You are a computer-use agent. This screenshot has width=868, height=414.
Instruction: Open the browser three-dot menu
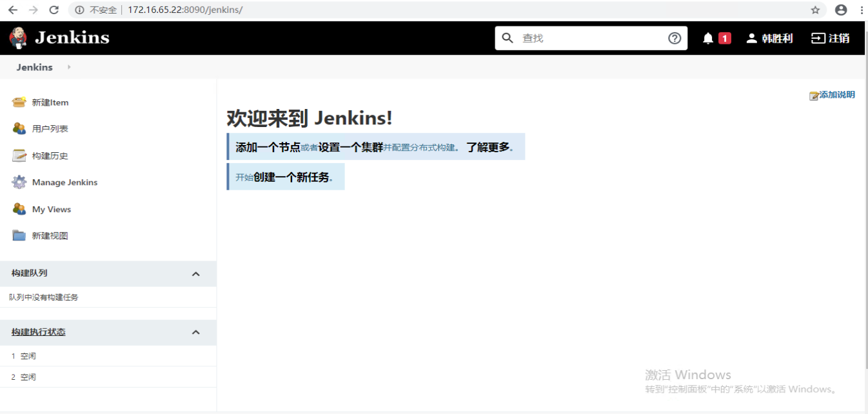[862, 10]
